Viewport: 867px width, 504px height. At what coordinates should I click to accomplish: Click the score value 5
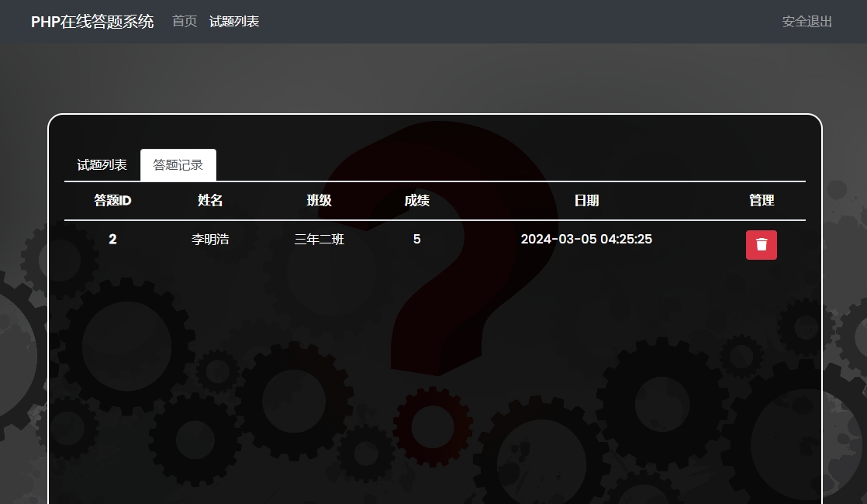pyautogui.click(x=416, y=240)
